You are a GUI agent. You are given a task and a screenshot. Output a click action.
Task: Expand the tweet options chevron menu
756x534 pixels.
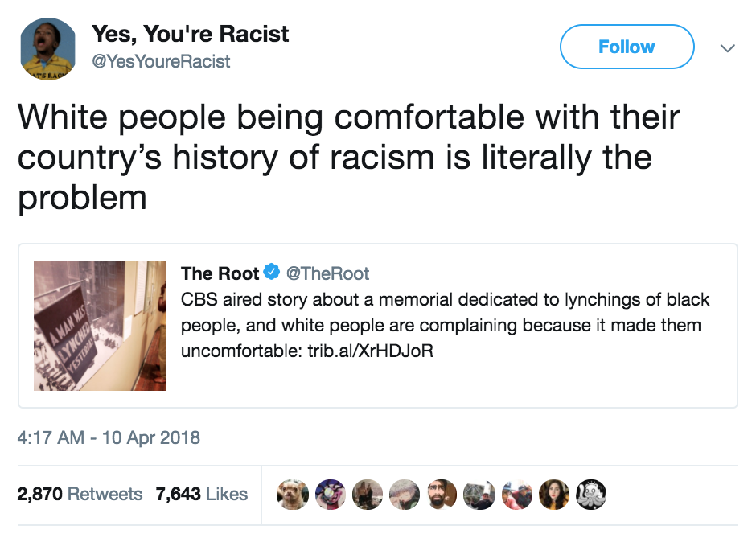[x=728, y=48]
